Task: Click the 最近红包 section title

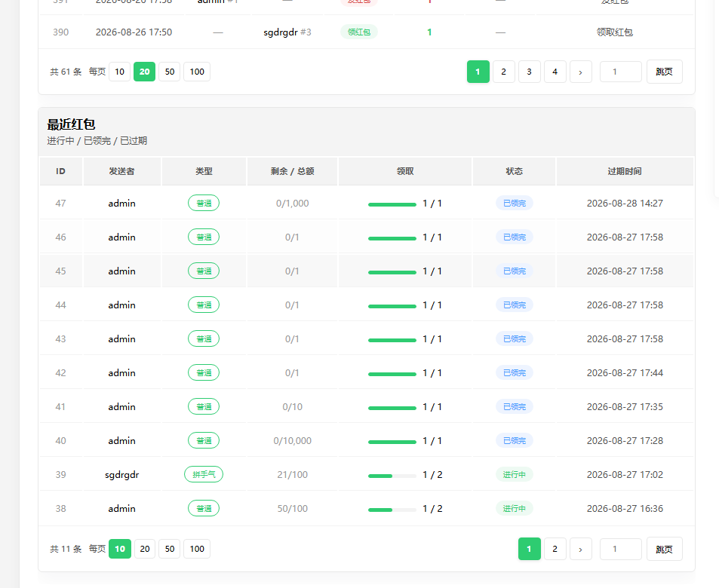Action: coord(71,124)
